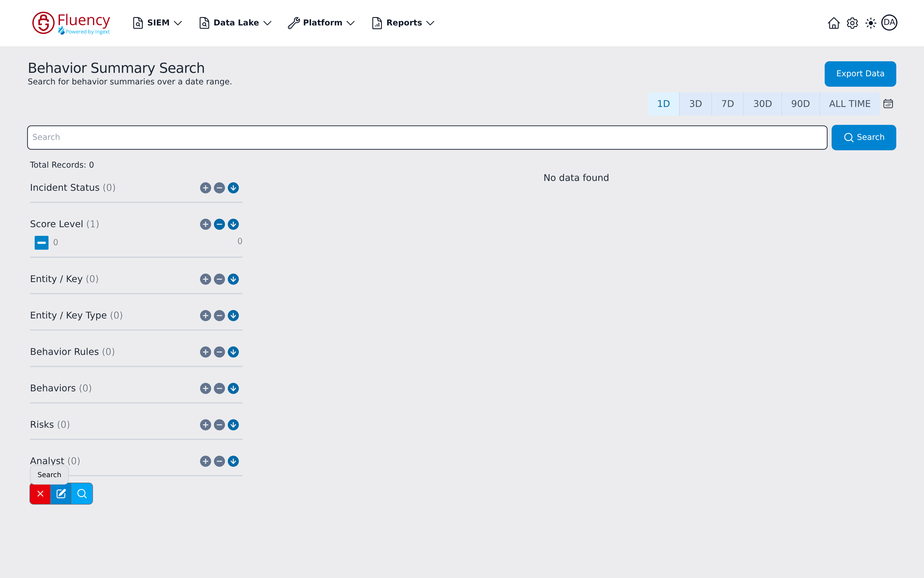924x578 pixels.
Task: Click plus icon for Behavior Rules
Action: [205, 352]
